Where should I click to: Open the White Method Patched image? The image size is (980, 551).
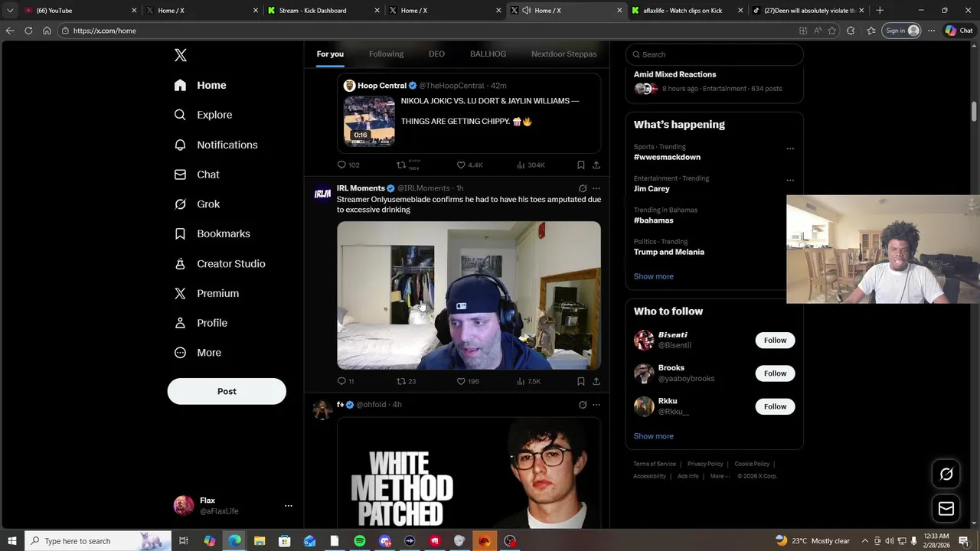tap(469, 473)
